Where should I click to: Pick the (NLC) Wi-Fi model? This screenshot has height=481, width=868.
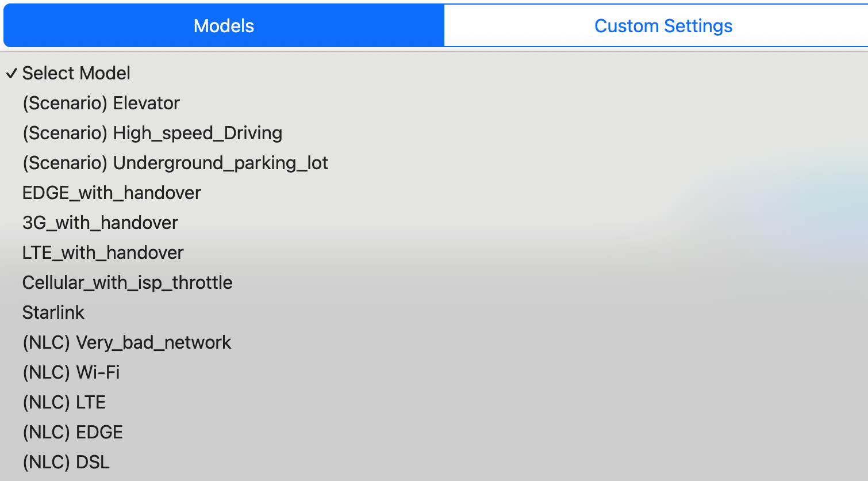point(434,372)
